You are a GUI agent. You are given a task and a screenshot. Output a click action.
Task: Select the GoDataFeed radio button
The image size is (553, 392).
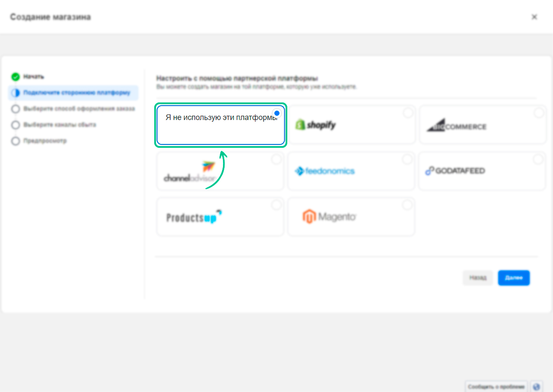538,159
